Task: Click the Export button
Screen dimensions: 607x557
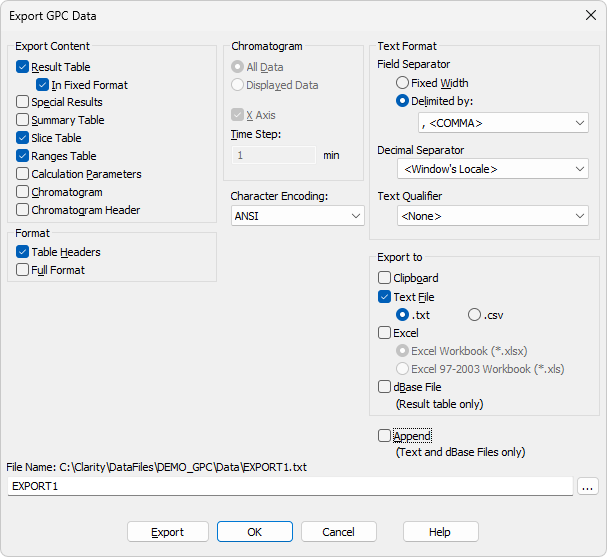Action: click(x=168, y=532)
